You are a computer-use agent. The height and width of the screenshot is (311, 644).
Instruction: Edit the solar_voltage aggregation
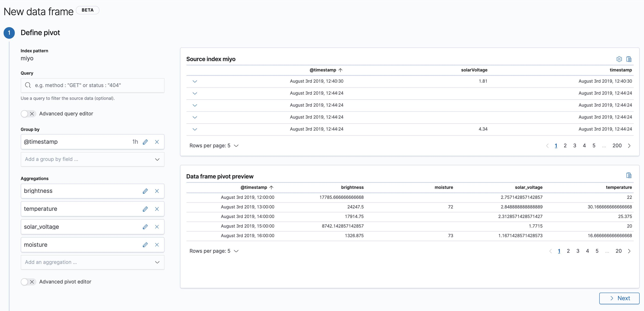pyautogui.click(x=145, y=227)
